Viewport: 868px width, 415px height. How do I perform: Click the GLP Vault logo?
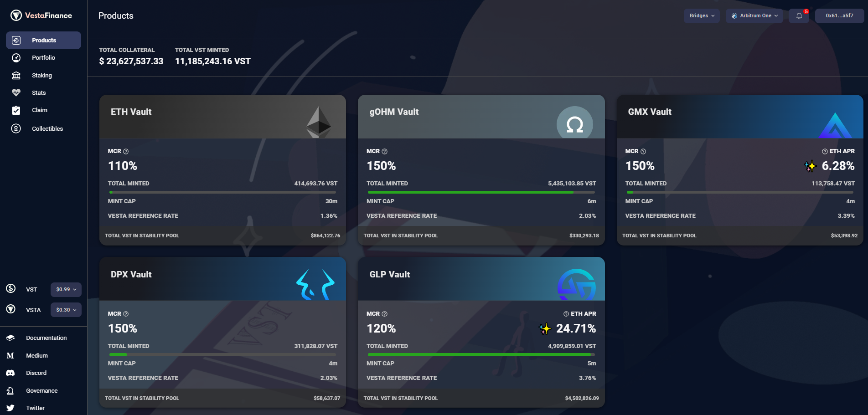[577, 285]
